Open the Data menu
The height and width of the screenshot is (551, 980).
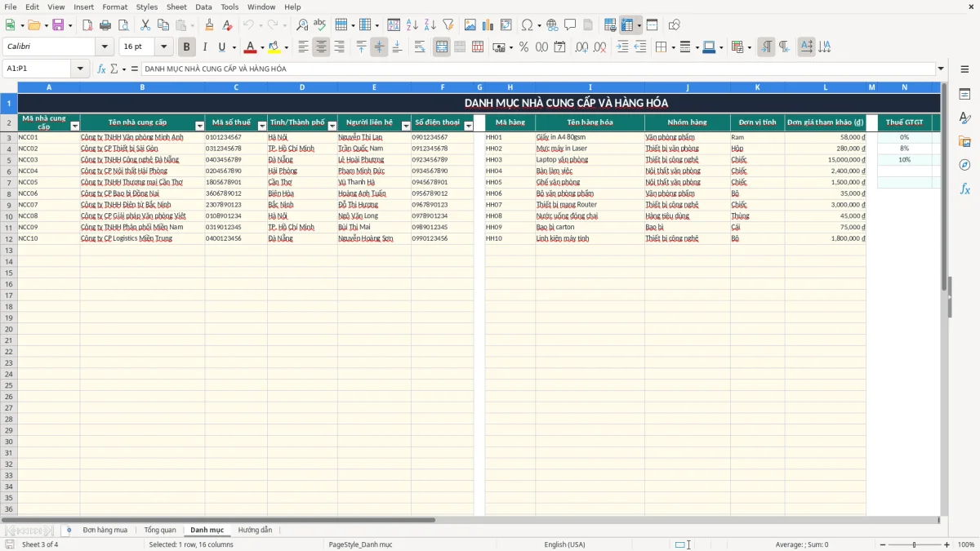pyautogui.click(x=203, y=7)
